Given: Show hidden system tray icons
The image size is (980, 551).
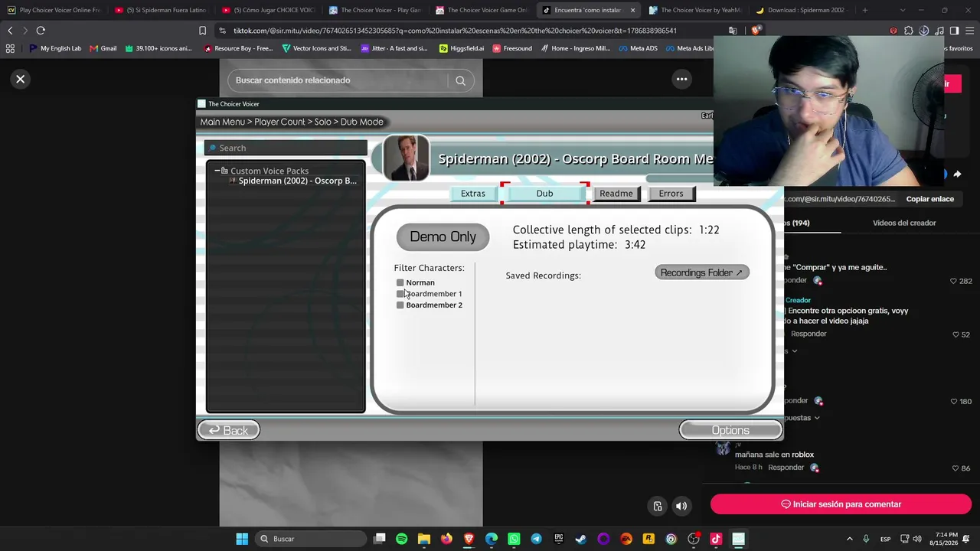Looking at the screenshot, I should click(x=850, y=539).
